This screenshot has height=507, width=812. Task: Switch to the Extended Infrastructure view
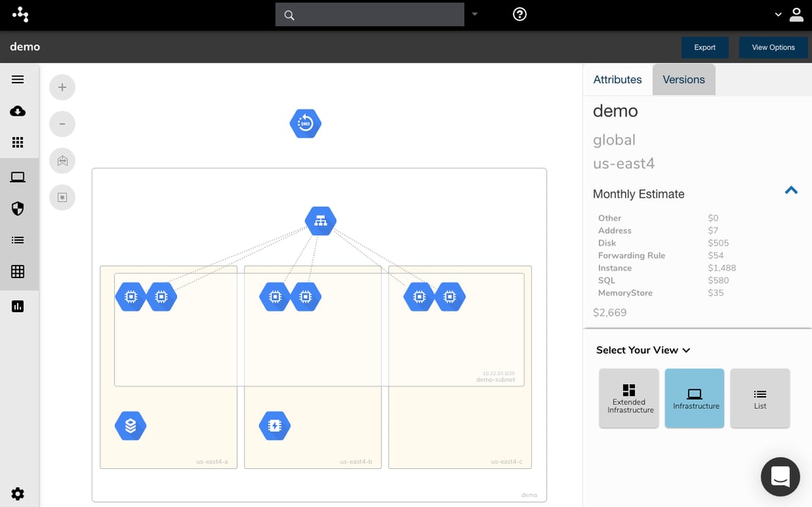629,398
